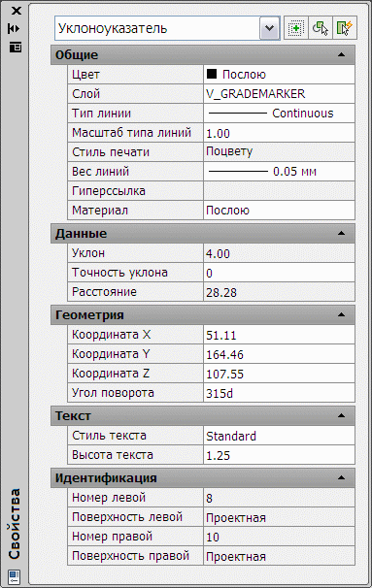This screenshot has width=372, height=588.
Task: Close the Свойства palette
Action: point(17,11)
